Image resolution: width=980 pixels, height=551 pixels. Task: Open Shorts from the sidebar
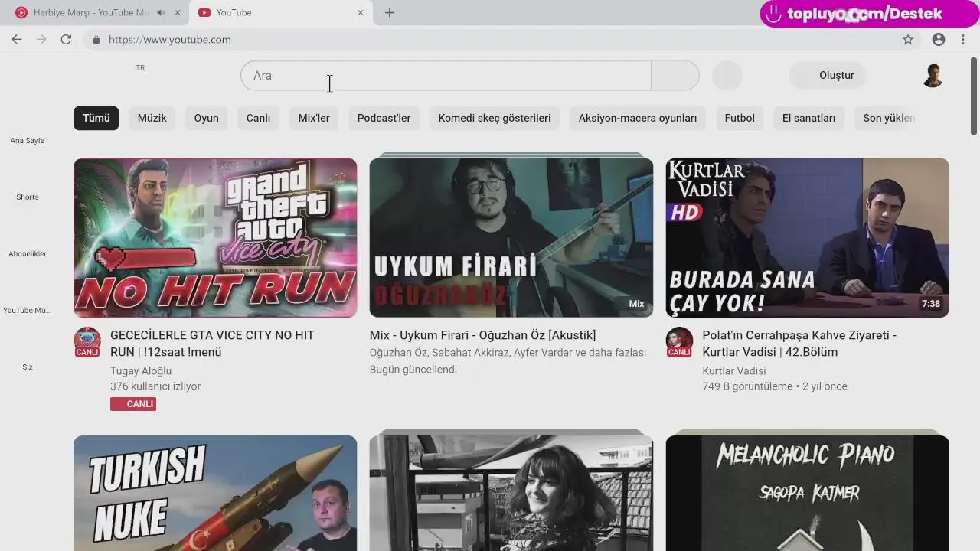[x=28, y=197]
